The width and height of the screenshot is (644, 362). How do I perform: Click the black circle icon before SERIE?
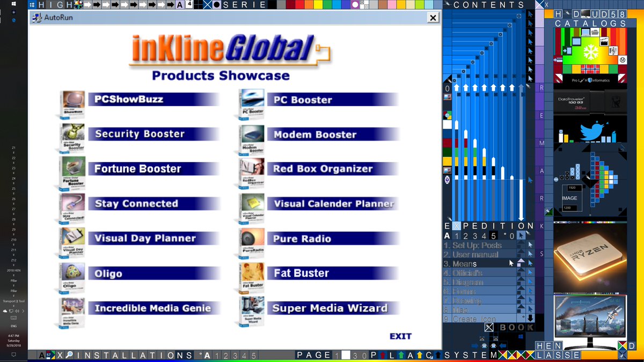[216, 4]
